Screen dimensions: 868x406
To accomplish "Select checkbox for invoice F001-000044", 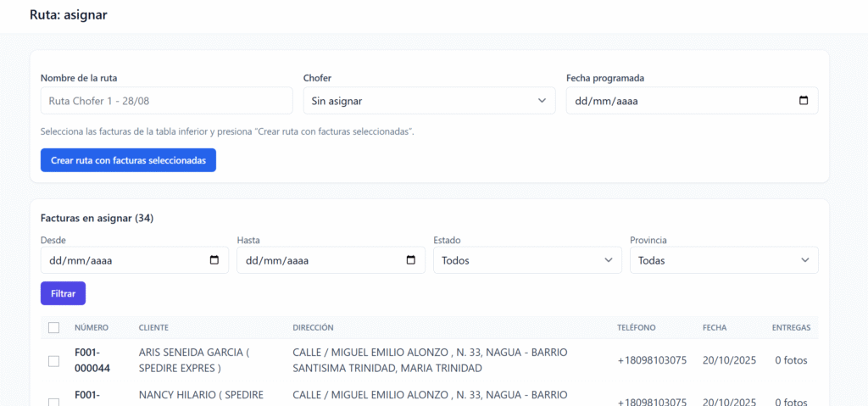I will click(54, 360).
